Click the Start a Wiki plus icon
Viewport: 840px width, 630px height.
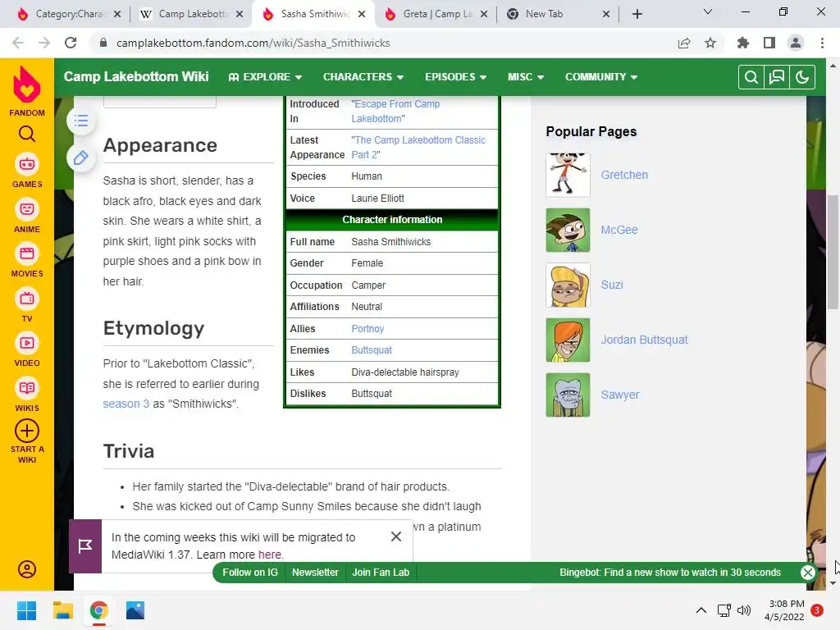[27, 431]
